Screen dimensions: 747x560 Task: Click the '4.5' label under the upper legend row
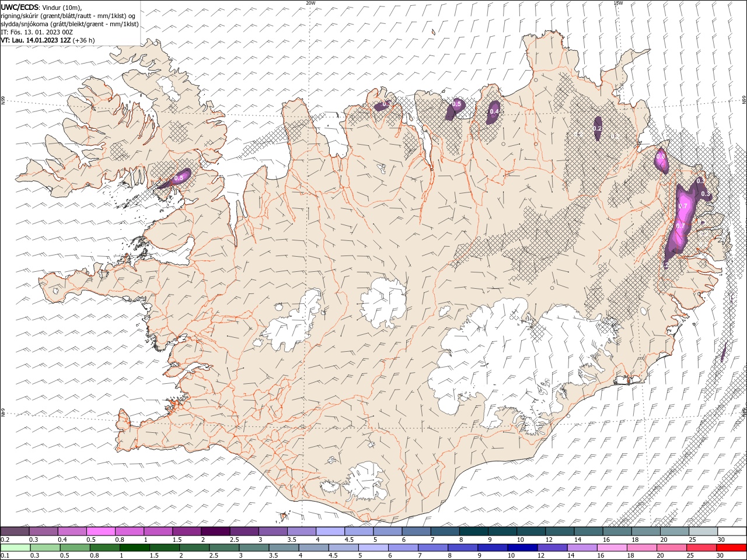(x=349, y=540)
